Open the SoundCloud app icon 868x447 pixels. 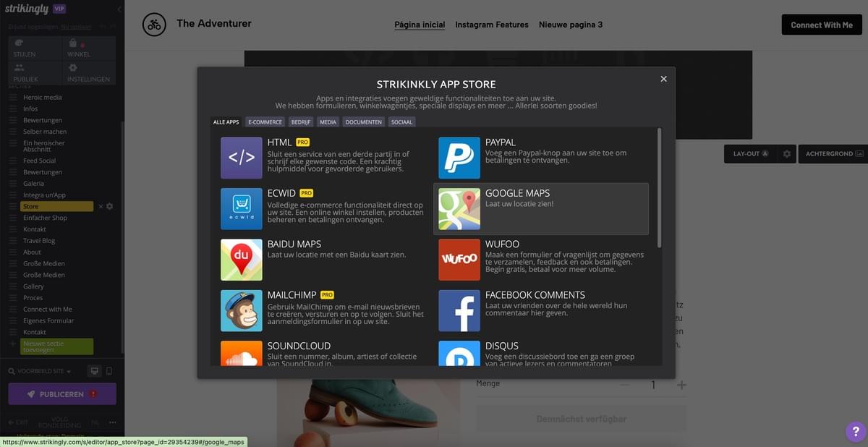242,353
